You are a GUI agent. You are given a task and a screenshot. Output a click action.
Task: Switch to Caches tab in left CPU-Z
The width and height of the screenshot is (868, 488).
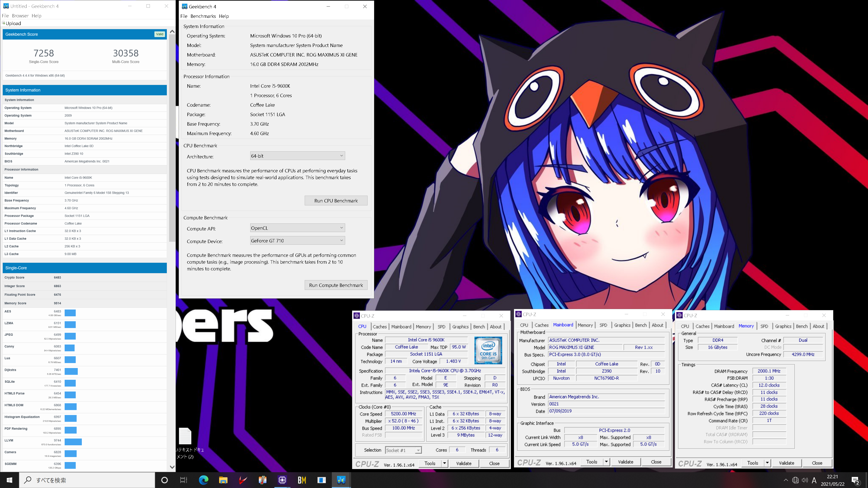(380, 327)
